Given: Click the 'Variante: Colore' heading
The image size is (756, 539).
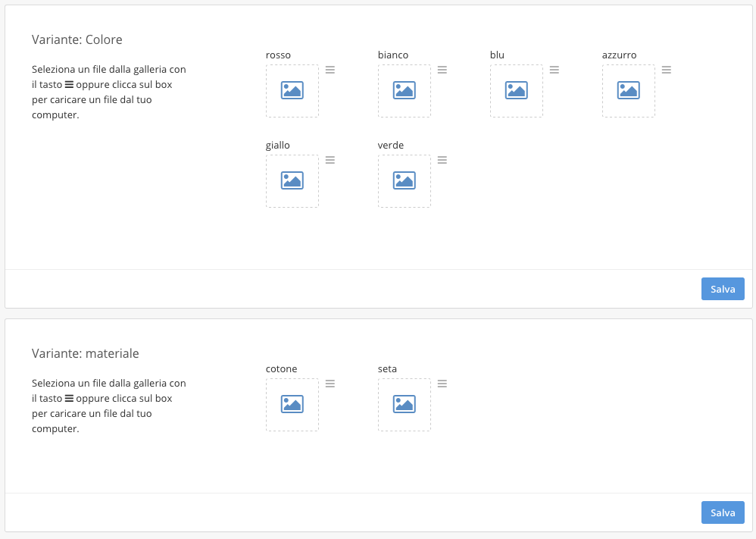Looking at the screenshot, I should 77,39.
